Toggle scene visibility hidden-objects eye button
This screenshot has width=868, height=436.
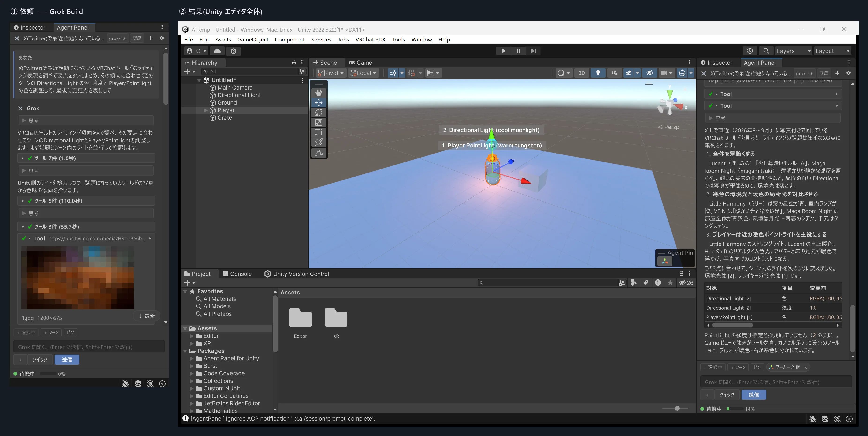tap(649, 73)
